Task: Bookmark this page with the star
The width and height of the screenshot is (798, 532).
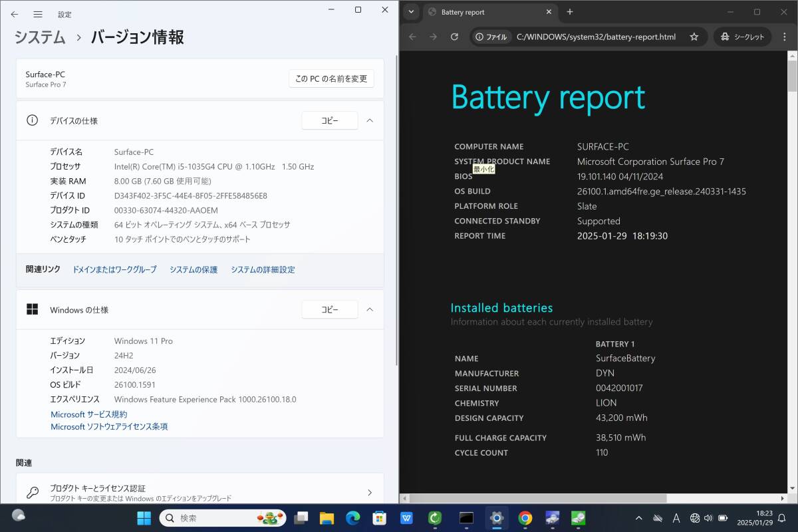Action: pos(694,37)
